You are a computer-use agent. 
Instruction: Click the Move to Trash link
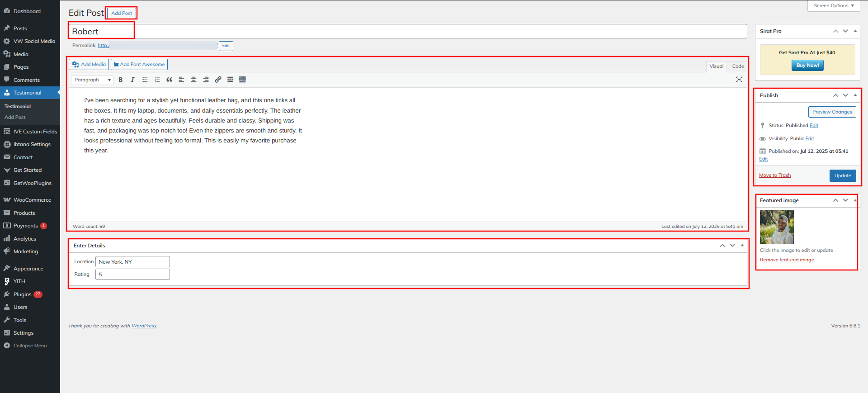tap(775, 175)
